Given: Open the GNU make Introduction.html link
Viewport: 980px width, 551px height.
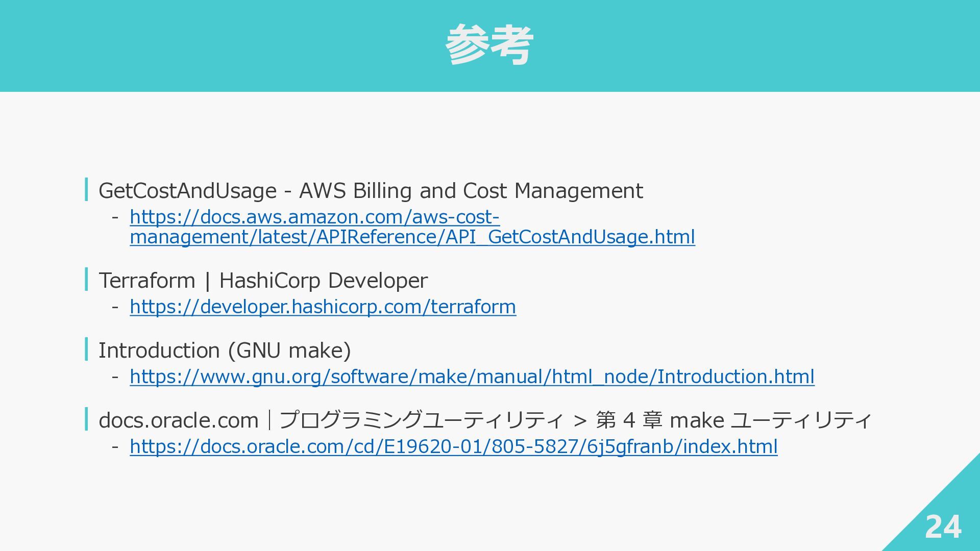Looking at the screenshot, I should [472, 377].
